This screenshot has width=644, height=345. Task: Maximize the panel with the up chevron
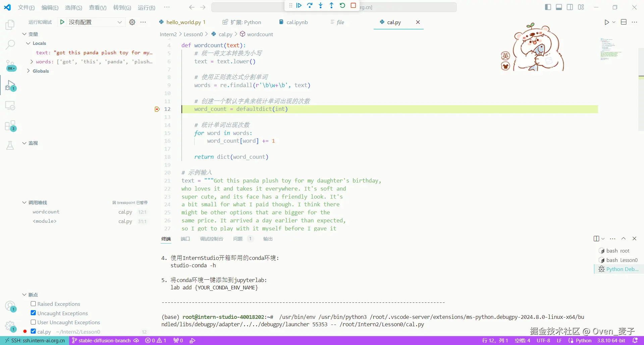(x=624, y=238)
